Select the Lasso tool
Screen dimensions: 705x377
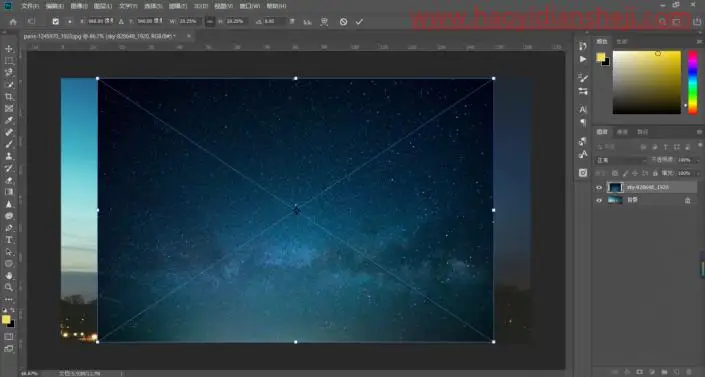pyautogui.click(x=9, y=72)
